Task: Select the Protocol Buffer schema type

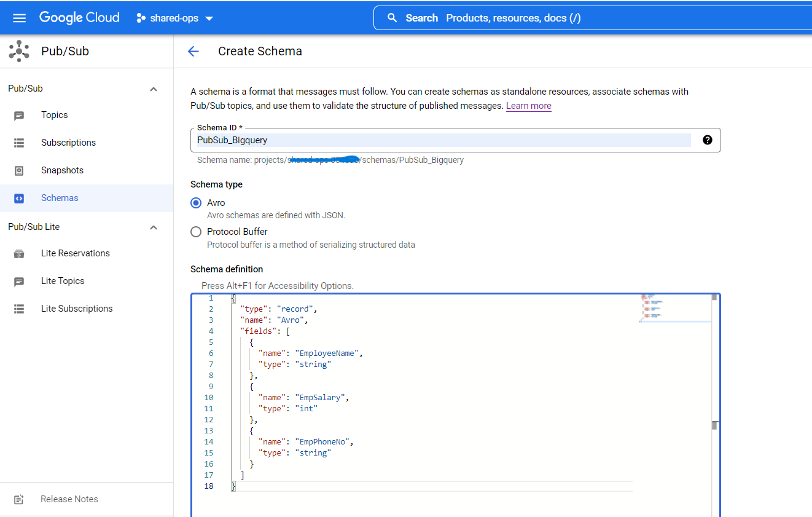Action: click(195, 232)
